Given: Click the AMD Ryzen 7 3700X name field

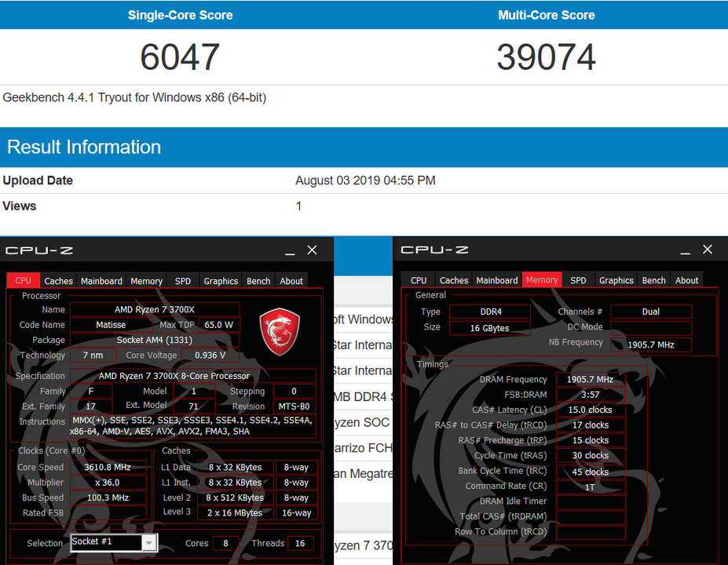Looking at the screenshot, I should [155, 309].
